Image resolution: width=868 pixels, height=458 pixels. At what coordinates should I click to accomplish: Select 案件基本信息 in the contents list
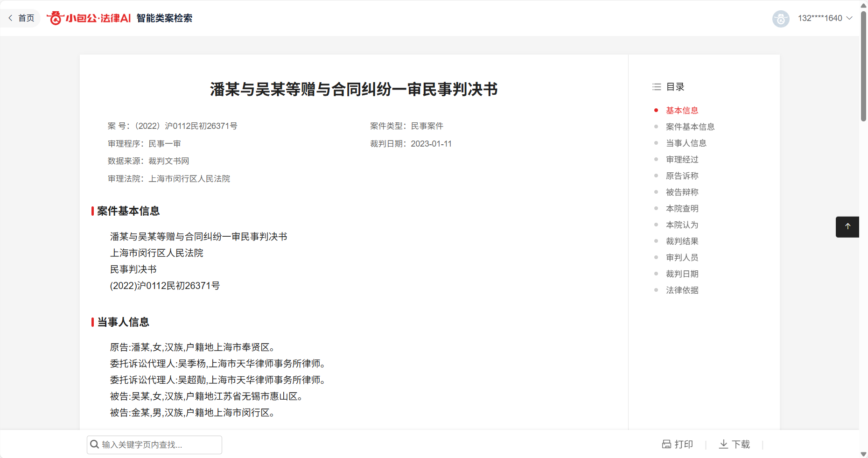pyautogui.click(x=690, y=127)
